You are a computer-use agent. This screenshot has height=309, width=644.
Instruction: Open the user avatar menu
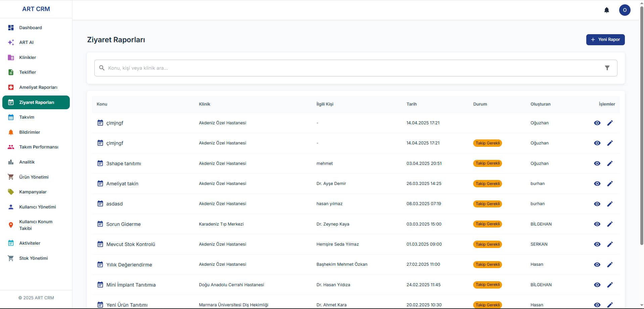[x=625, y=10]
